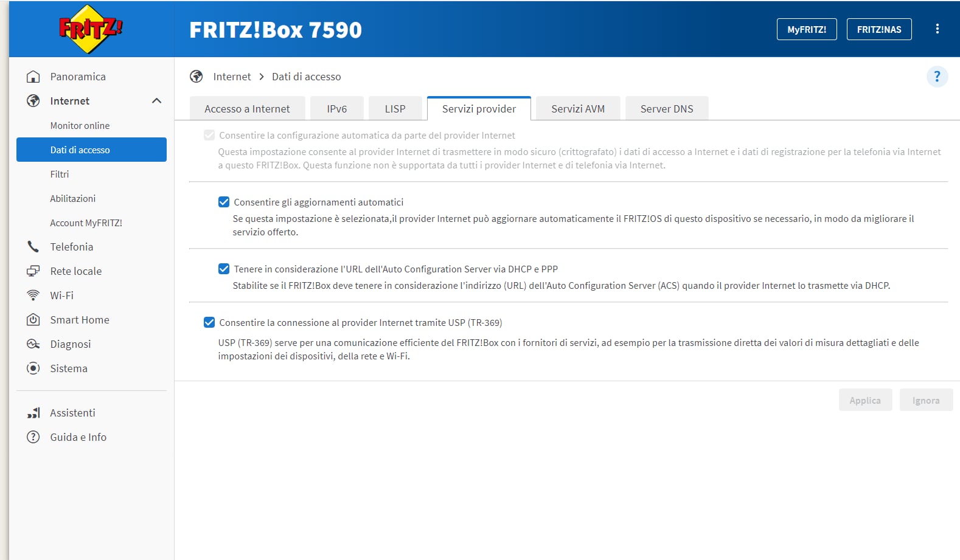Click the greyed-out automatic configuration checkbox
The width and height of the screenshot is (960, 560).
[209, 135]
